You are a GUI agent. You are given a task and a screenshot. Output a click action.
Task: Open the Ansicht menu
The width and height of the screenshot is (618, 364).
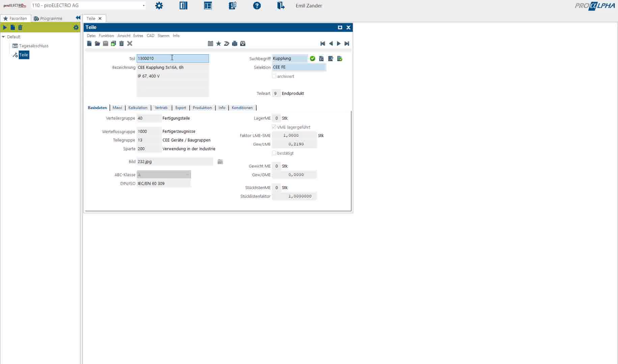point(124,36)
